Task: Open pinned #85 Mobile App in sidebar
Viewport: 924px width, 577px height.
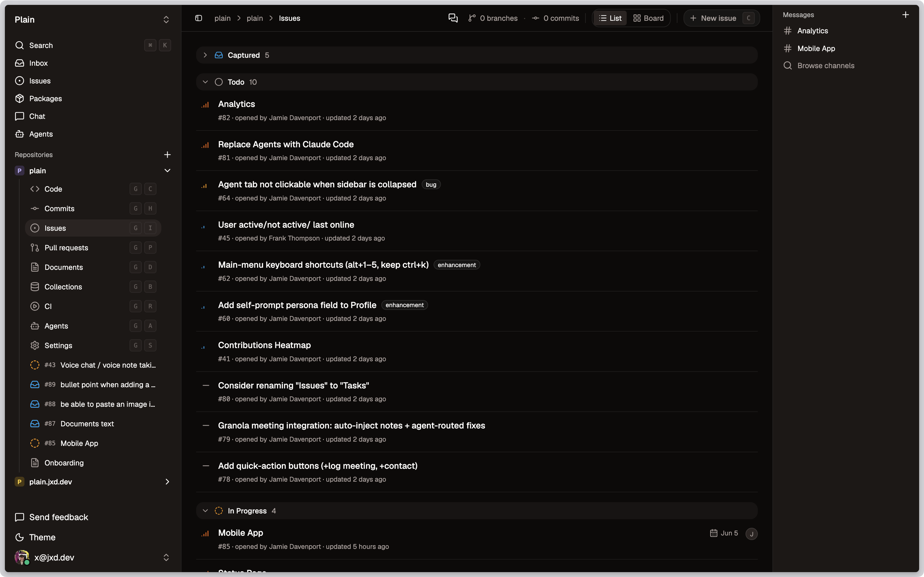Action: [93, 443]
